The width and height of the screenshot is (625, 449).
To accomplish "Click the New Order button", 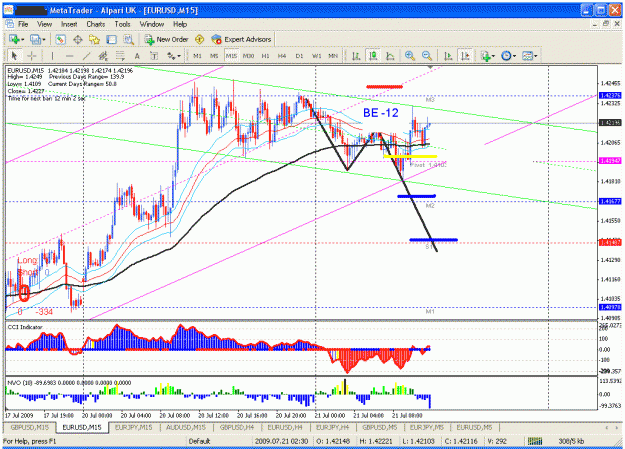I will [x=166, y=39].
